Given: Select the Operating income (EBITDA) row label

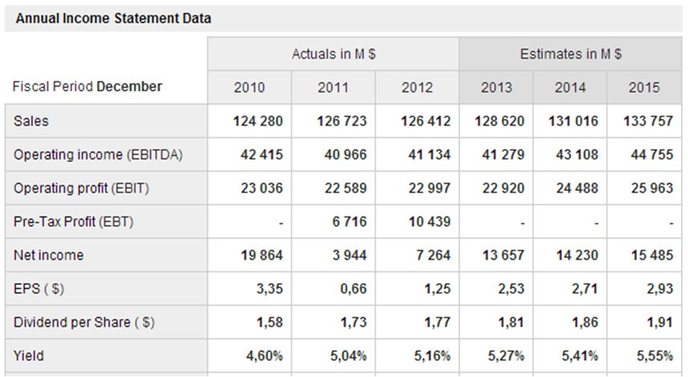Looking at the screenshot, I should (98, 155).
